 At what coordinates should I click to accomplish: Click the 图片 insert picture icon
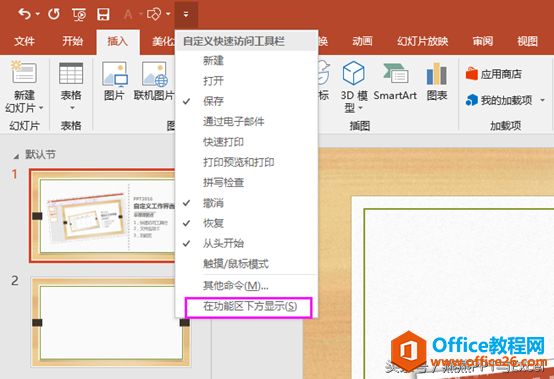114,74
